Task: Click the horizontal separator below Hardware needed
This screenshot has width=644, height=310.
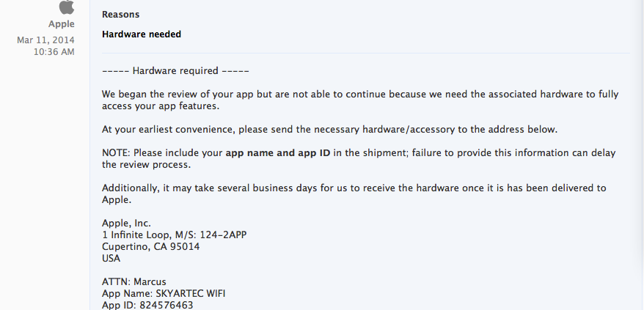Action: 365,53
